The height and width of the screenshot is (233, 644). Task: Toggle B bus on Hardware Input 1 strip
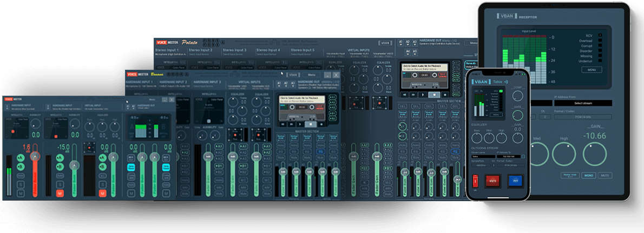[x=21, y=167]
